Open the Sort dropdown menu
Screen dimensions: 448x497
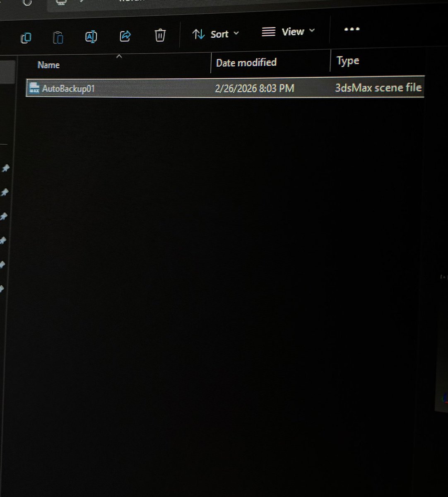(216, 34)
